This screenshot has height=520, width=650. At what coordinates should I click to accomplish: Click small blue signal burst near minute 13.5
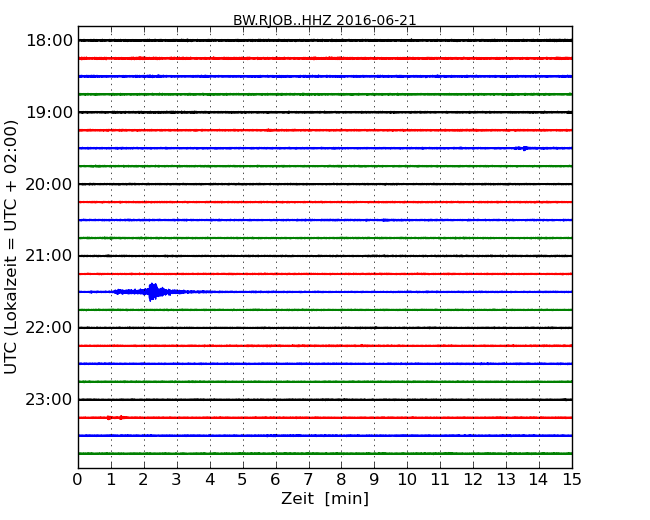523,148
